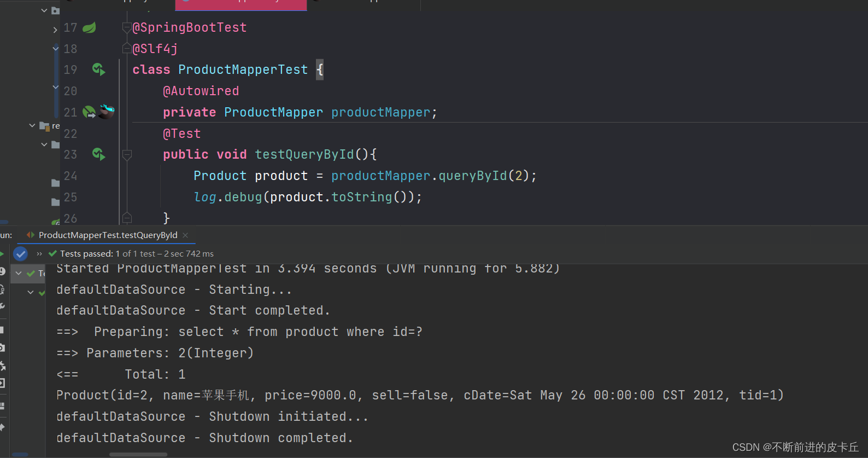Click the 'Shutdown initiated...' console line
The height and width of the screenshot is (458, 868).
pos(213,416)
